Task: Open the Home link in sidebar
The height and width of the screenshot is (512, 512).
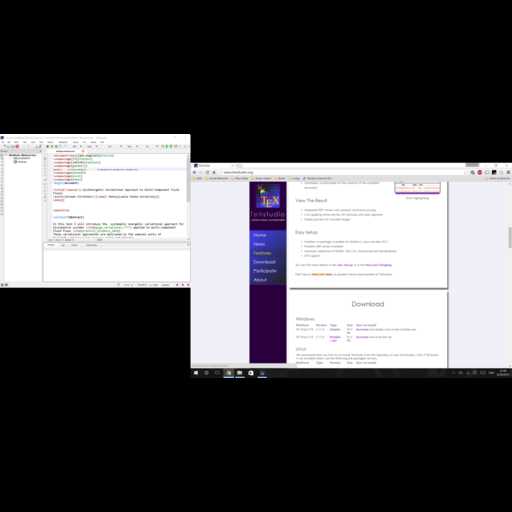Action: (260, 235)
